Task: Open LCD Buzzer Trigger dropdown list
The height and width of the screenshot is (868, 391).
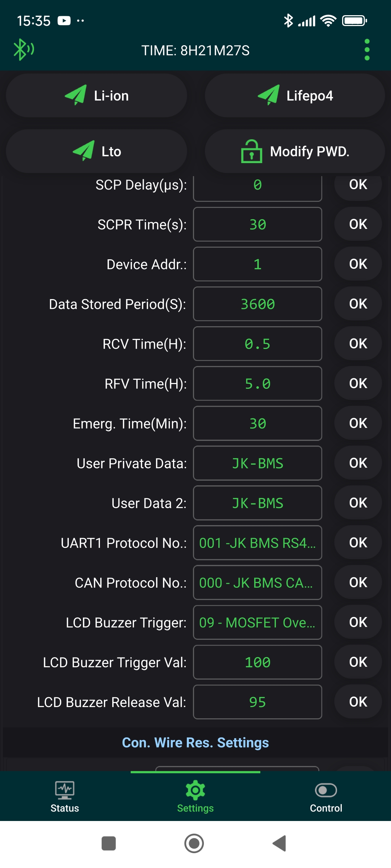Action: pyautogui.click(x=257, y=622)
